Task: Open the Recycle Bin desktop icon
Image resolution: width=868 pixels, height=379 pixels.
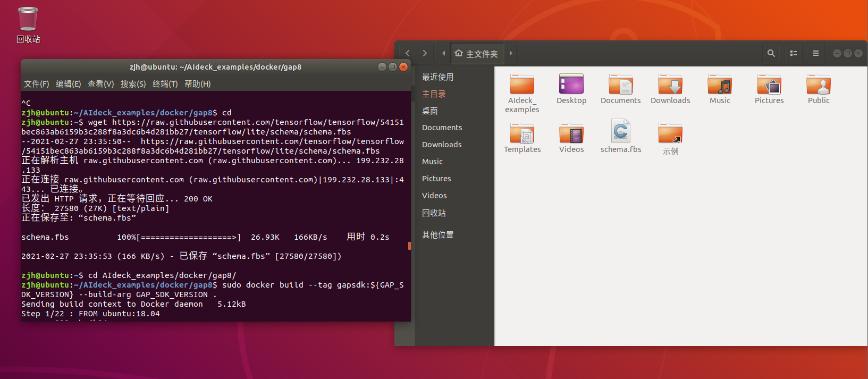Action: pyautogui.click(x=28, y=20)
